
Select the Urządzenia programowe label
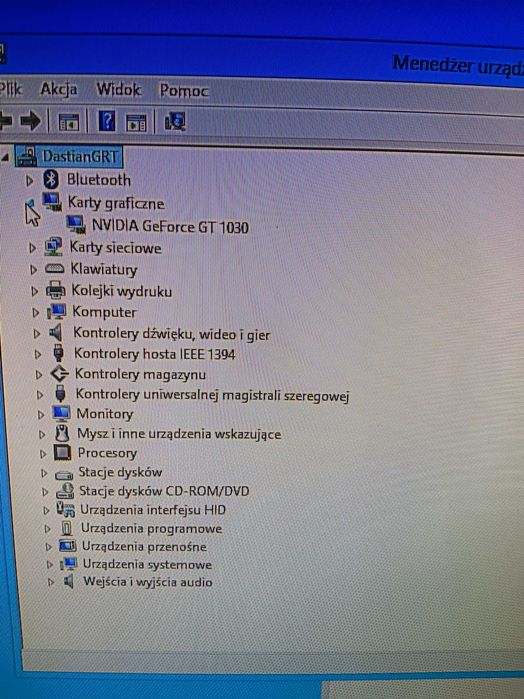click(151, 528)
